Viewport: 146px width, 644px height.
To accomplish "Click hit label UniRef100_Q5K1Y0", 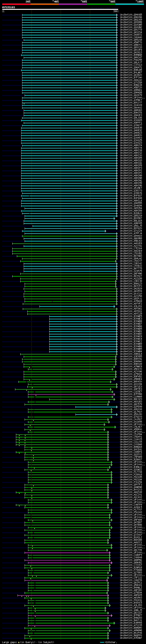I will 131,369.
